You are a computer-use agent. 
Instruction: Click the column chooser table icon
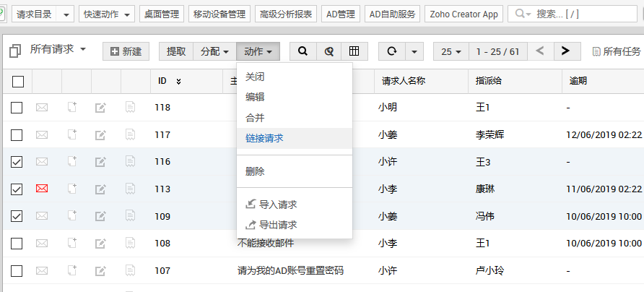(354, 51)
